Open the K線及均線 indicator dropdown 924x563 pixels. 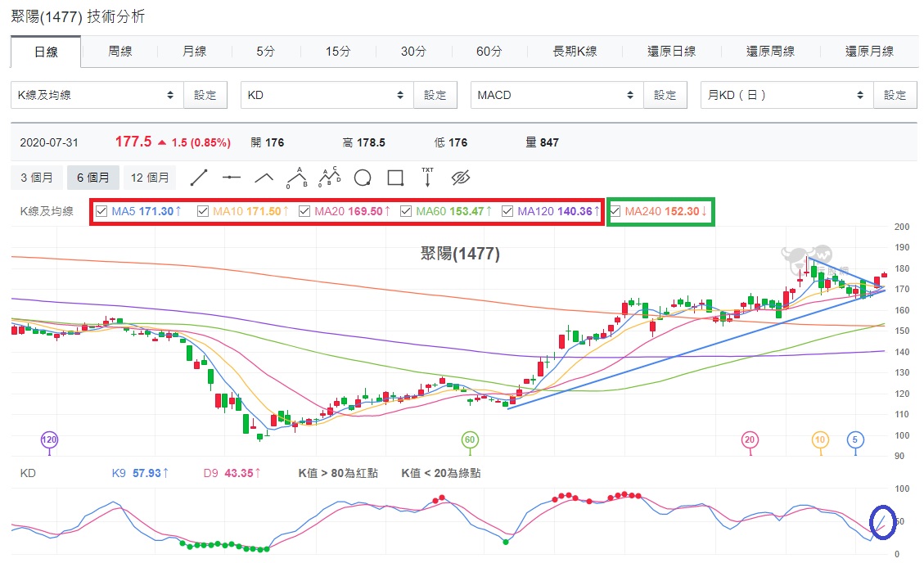[x=97, y=95]
